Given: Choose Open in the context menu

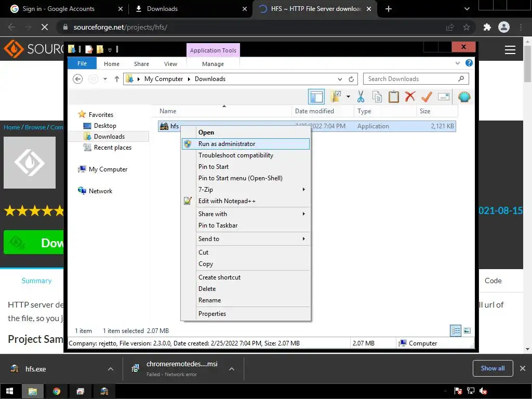Looking at the screenshot, I should click(246, 132).
